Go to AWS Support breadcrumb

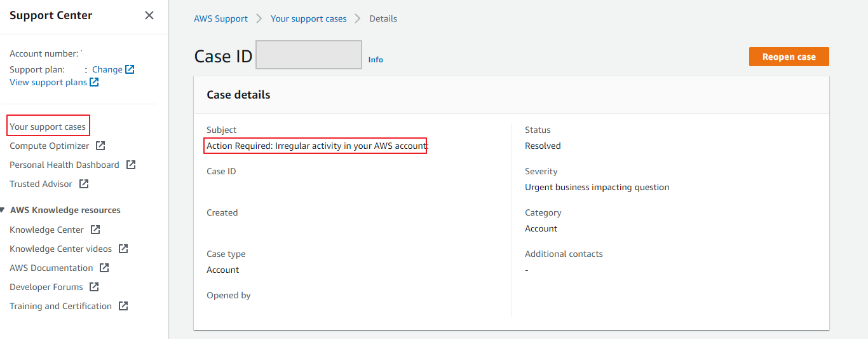click(220, 18)
